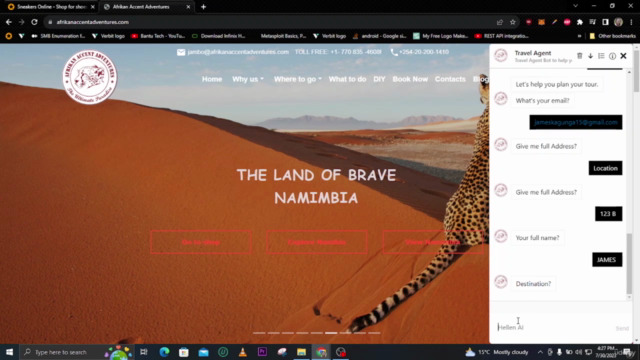Click the taskbar search box
This screenshot has height=360, width=640.
[x=77, y=352]
